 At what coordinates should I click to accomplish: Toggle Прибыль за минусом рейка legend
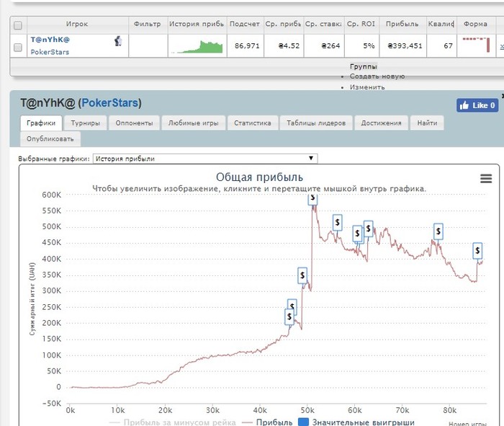[173, 422]
